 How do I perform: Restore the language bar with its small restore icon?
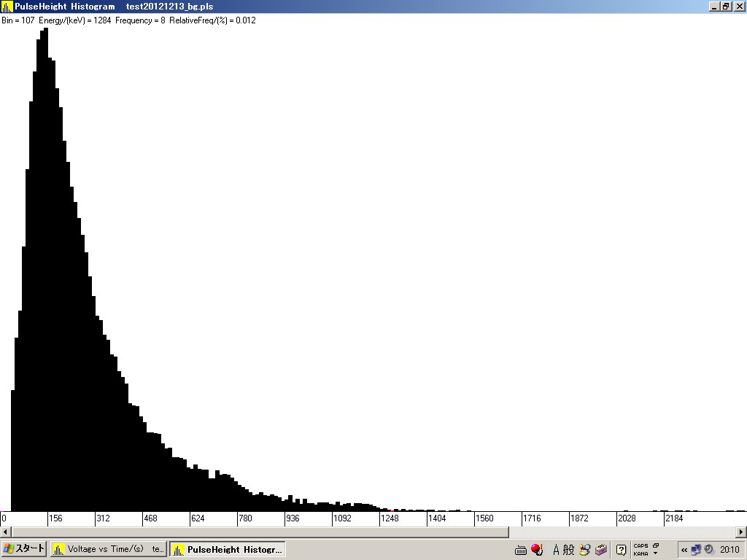point(656,545)
